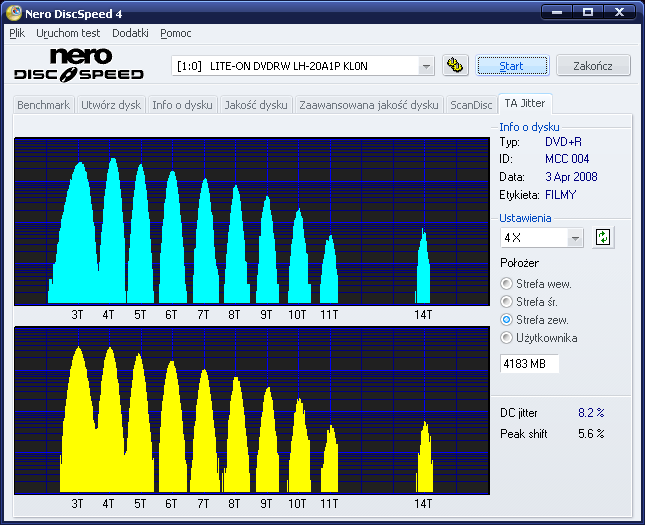Click the Start button
Image resolution: width=645 pixels, height=525 pixels.
[512, 66]
